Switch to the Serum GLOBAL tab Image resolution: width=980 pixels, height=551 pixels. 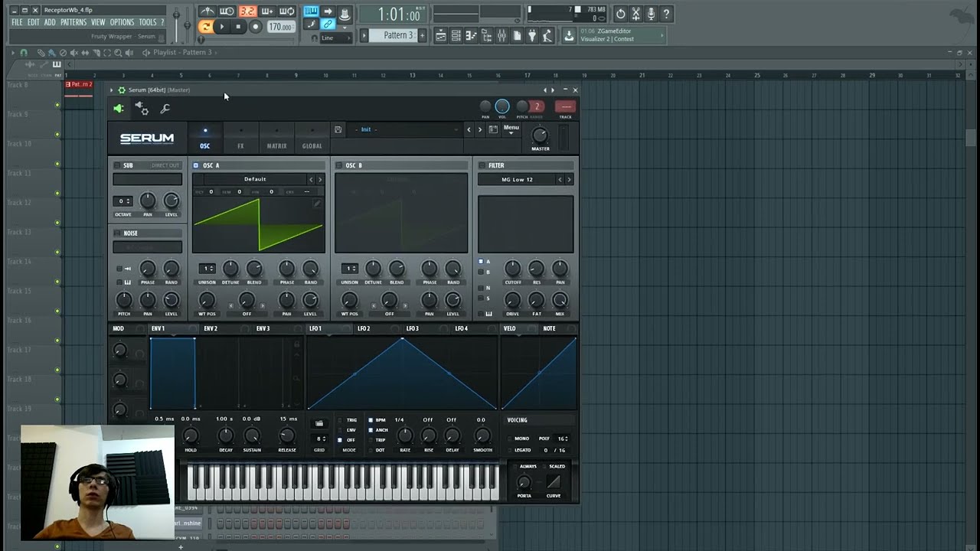point(312,139)
